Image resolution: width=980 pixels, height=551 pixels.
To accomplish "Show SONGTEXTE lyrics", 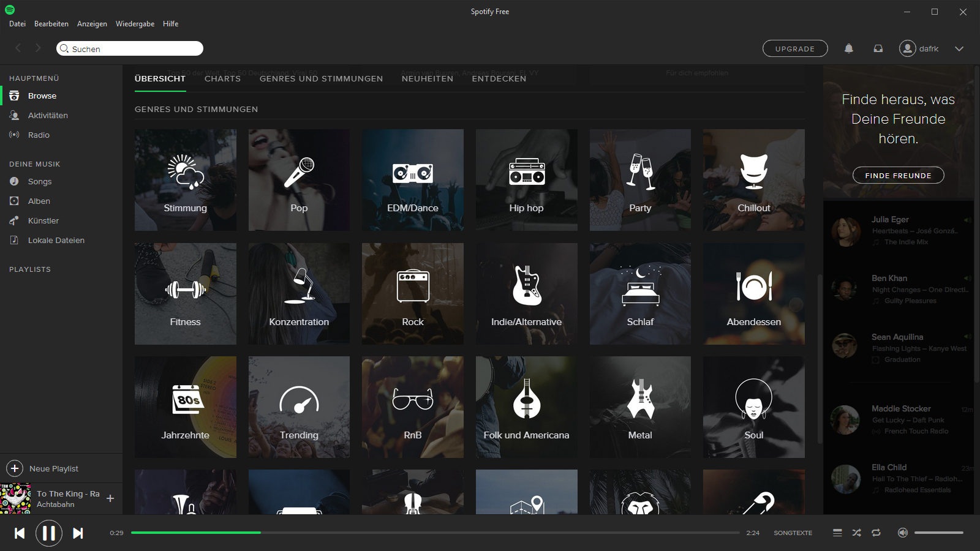I will [x=793, y=533].
